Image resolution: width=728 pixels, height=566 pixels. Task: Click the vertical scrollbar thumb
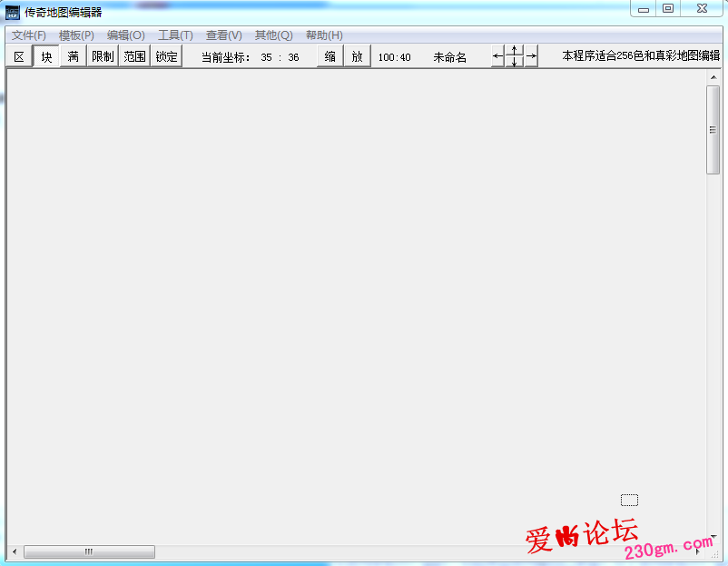coord(713,130)
